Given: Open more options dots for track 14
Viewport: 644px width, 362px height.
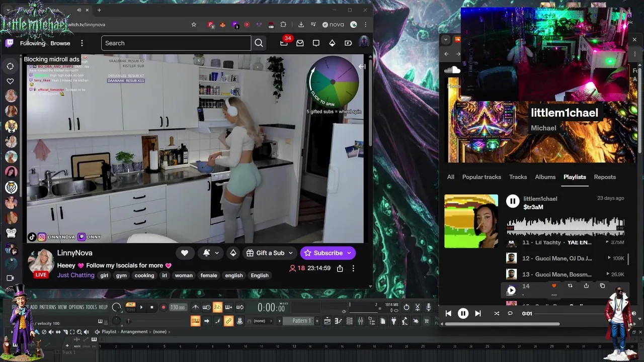Looking at the screenshot, I should pos(554,295).
